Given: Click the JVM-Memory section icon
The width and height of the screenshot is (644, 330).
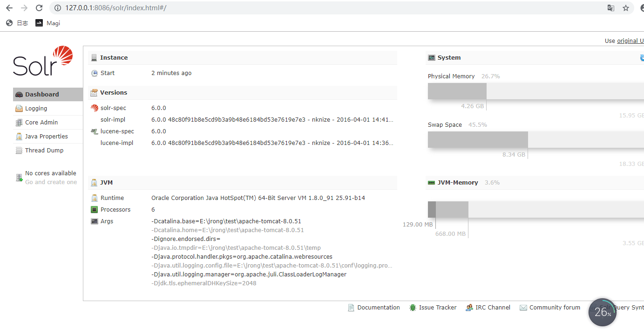Looking at the screenshot, I should coord(431,182).
